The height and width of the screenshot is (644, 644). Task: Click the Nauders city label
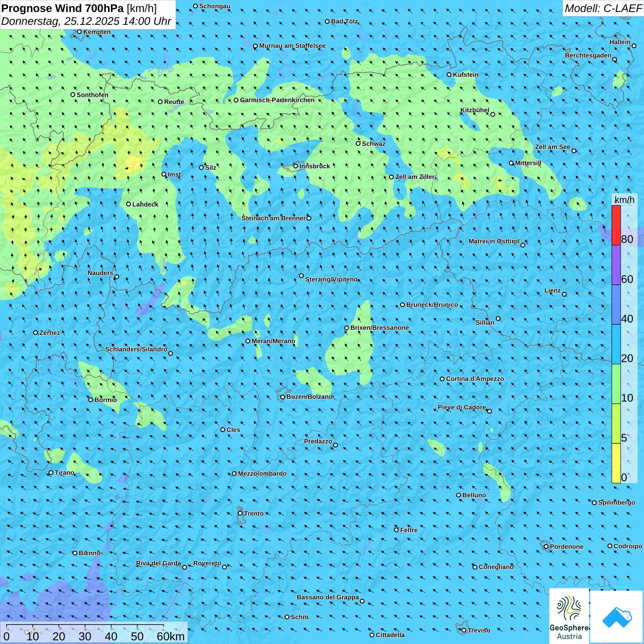100,273
